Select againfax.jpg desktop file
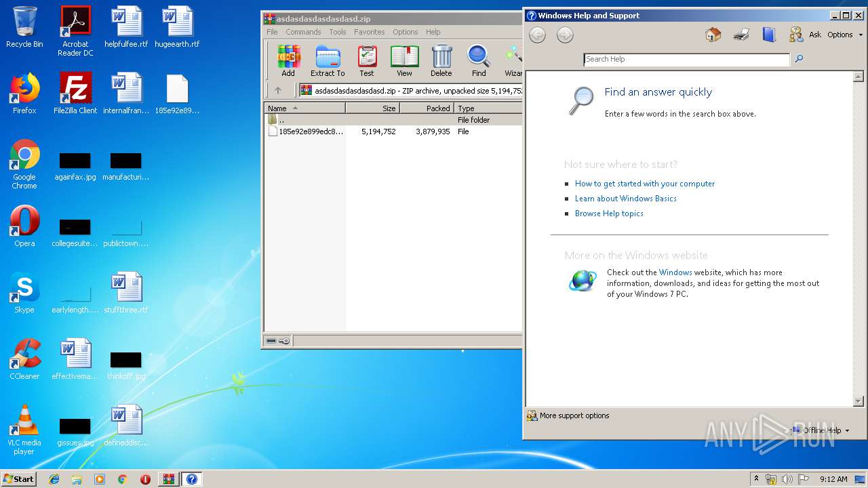 point(75,166)
